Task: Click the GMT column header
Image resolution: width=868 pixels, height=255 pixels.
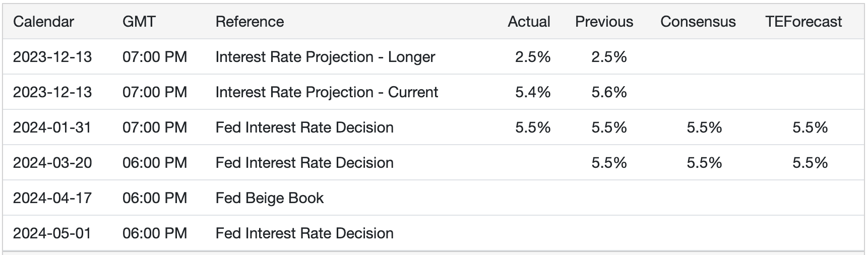Action: click(139, 22)
